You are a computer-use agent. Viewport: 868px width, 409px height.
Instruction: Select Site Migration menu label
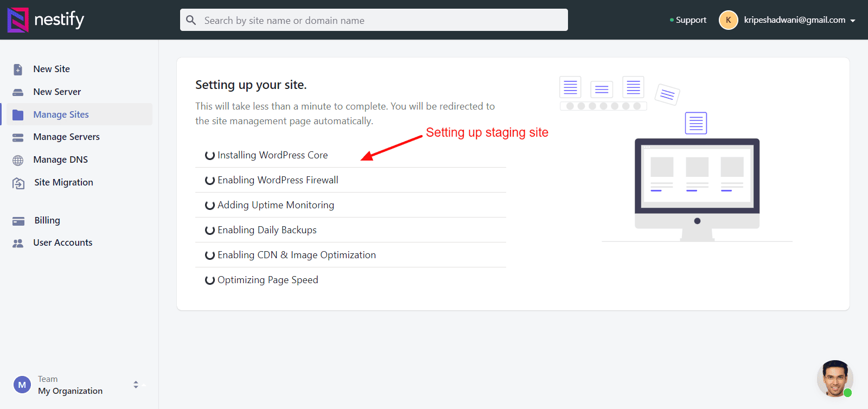pos(63,182)
